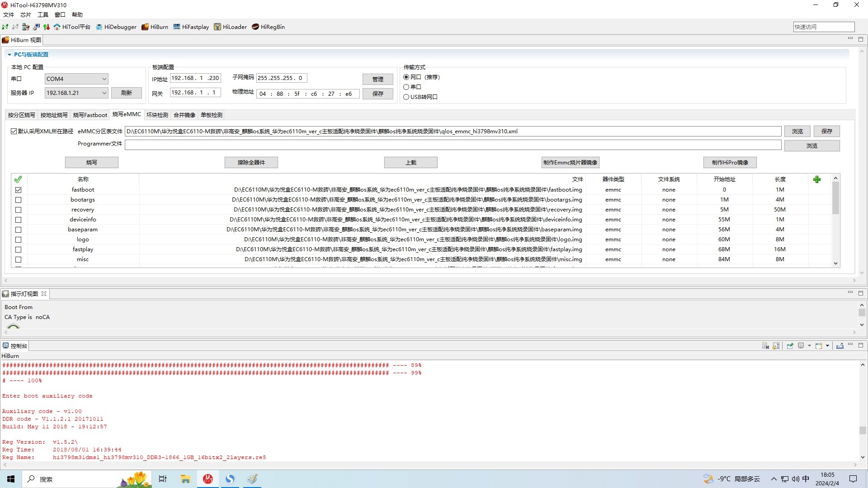The image size is (868, 488).
Task: Open the server settings toolbar icon
Action: point(26,27)
